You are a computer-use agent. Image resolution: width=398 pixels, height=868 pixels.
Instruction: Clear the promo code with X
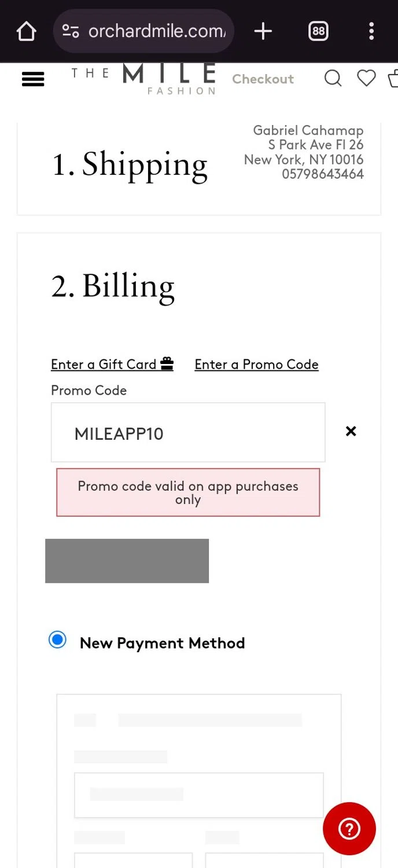click(x=351, y=431)
